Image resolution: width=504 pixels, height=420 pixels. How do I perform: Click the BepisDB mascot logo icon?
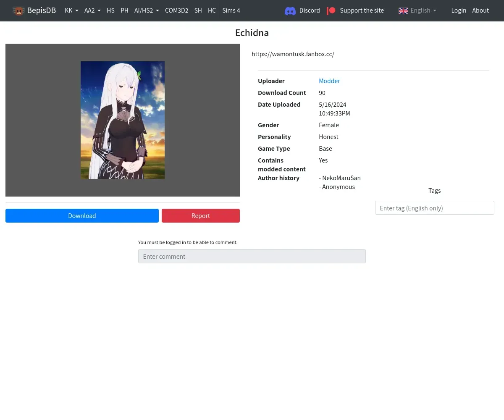[18, 11]
